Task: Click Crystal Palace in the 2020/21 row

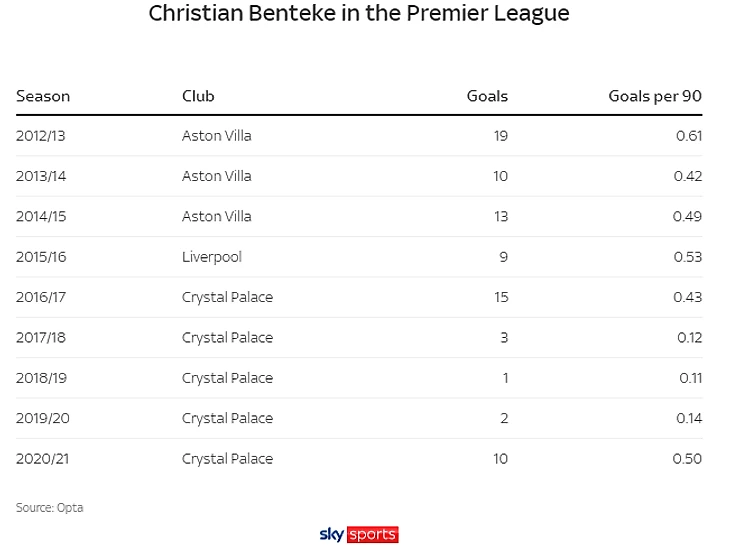Action: tap(227, 459)
